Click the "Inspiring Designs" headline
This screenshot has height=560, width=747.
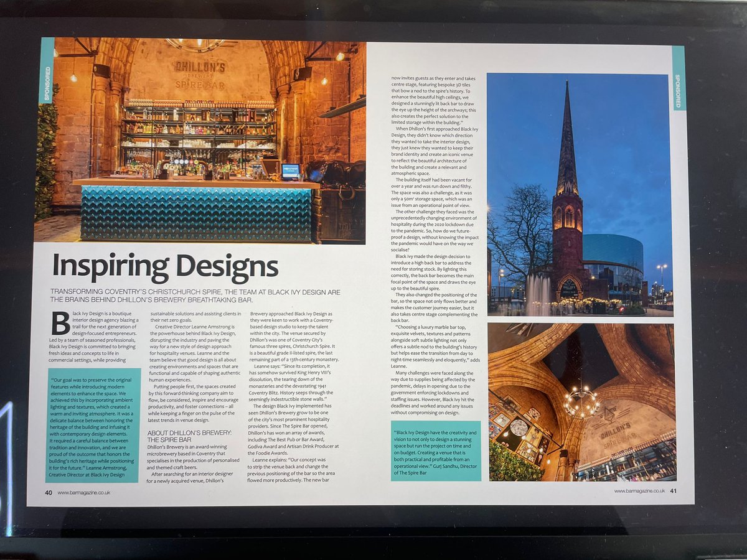click(x=165, y=266)
